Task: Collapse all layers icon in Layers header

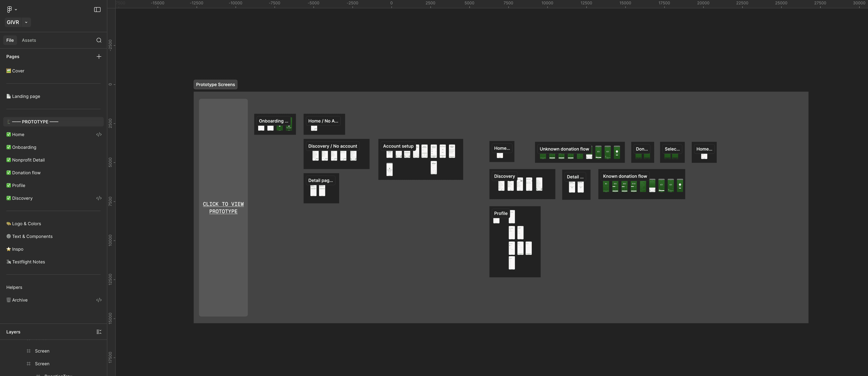Action: tap(99, 332)
